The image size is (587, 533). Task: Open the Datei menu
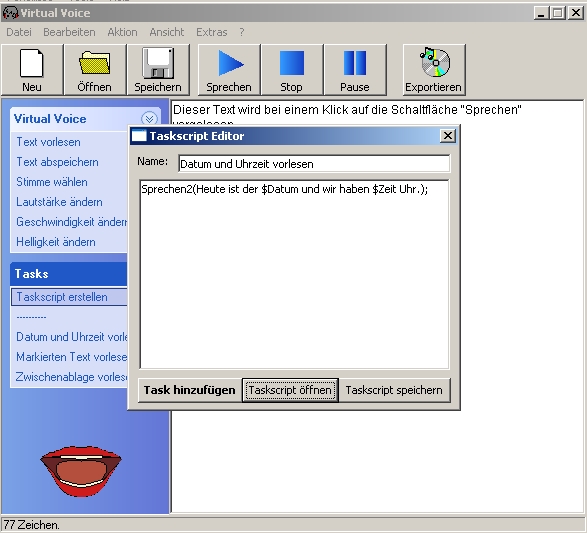tap(19, 32)
